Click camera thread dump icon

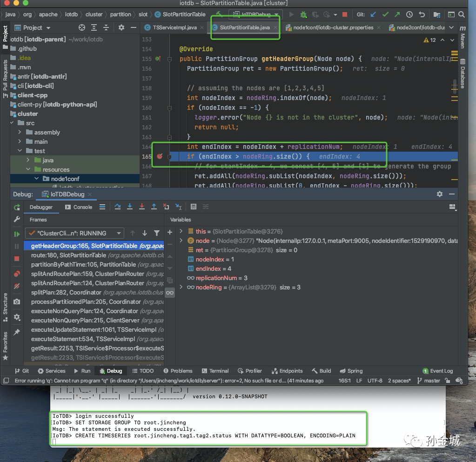point(17,301)
